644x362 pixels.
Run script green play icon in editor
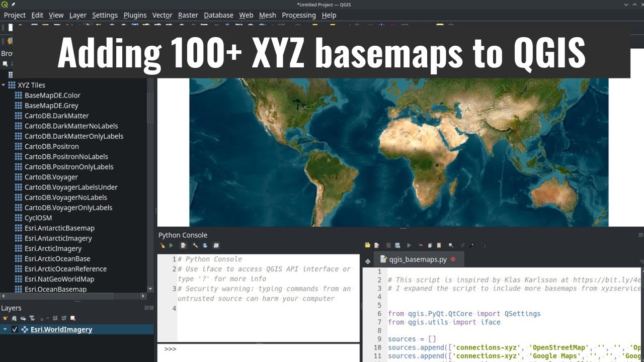[409, 245]
